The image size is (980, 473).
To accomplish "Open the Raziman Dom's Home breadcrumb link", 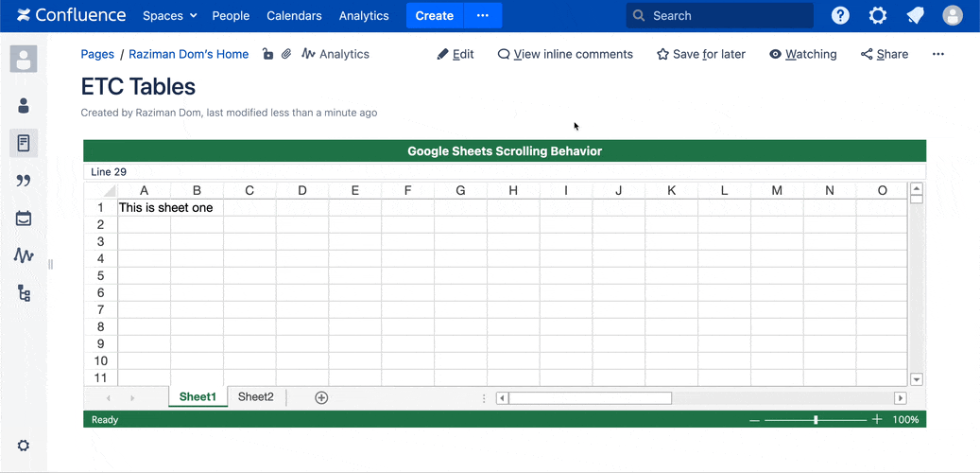I will pos(188,55).
